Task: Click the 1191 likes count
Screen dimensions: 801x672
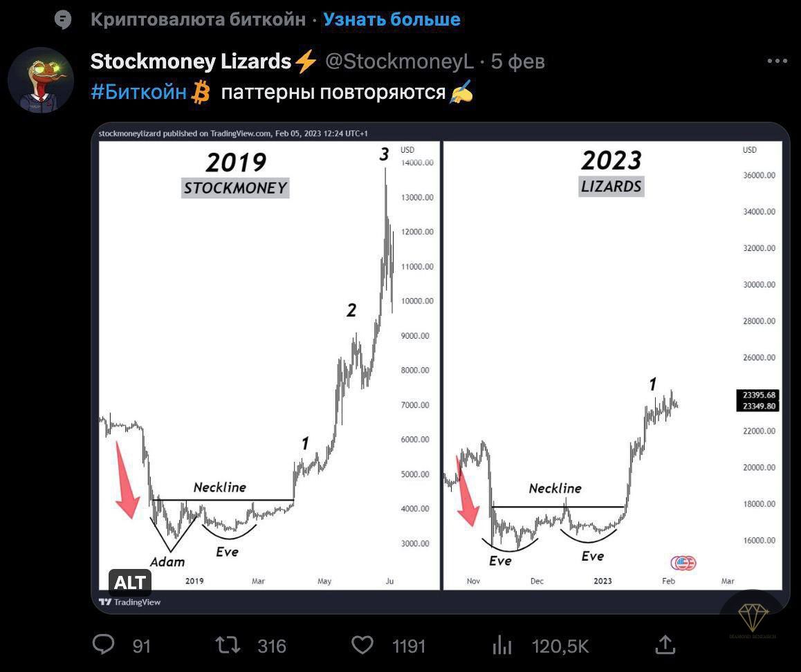Action: click(x=409, y=646)
